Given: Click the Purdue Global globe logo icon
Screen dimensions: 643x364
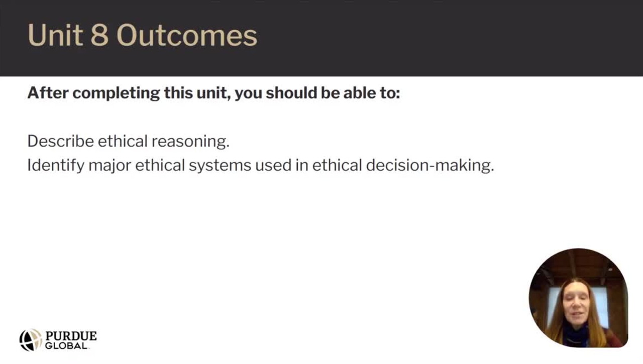Looking at the screenshot, I should tap(30, 340).
